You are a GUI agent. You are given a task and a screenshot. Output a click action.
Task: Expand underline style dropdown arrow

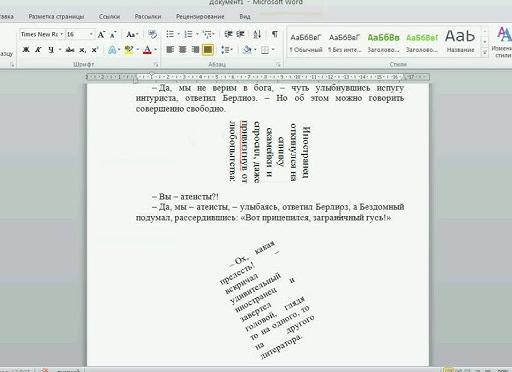click(x=60, y=50)
